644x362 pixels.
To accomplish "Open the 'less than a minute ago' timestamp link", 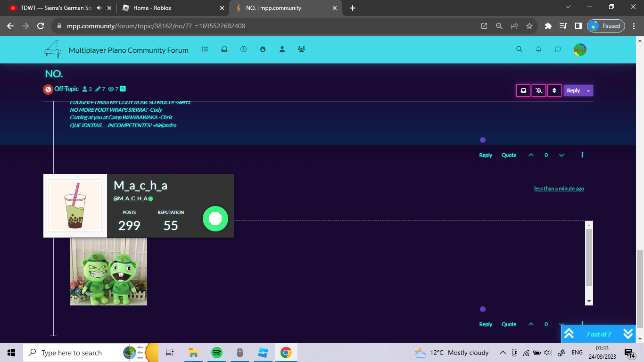I will click(559, 189).
